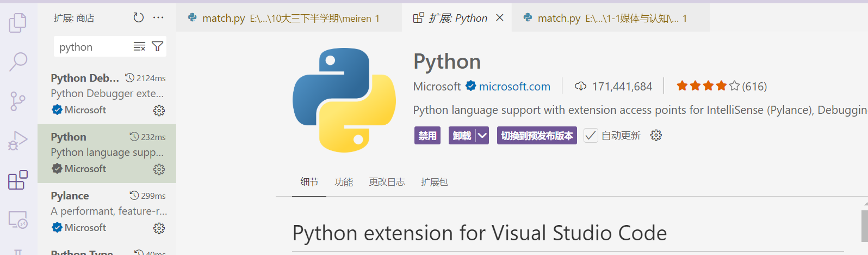This screenshot has height=255, width=868.
Task: Open the Remote Explorer view
Action: point(18,220)
